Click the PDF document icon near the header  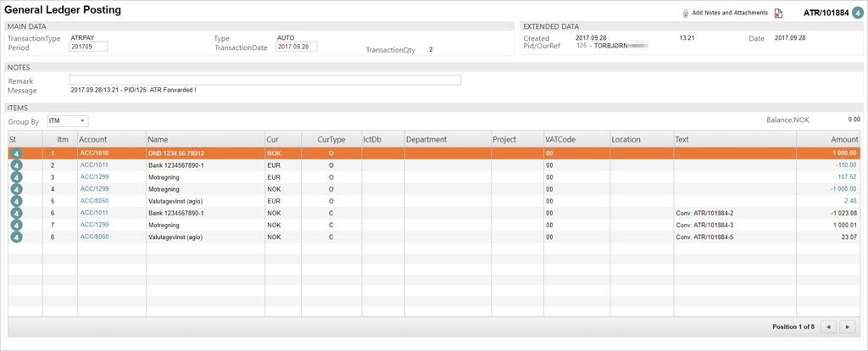point(779,14)
